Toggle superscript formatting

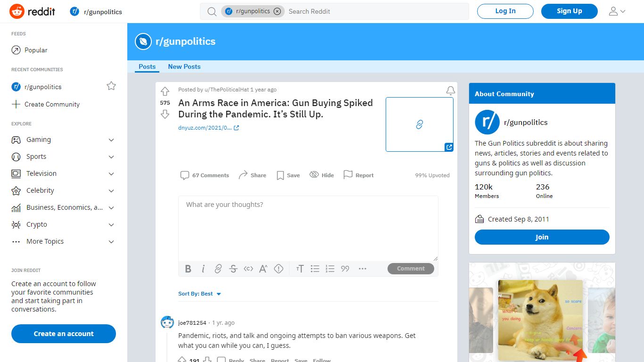click(x=264, y=269)
